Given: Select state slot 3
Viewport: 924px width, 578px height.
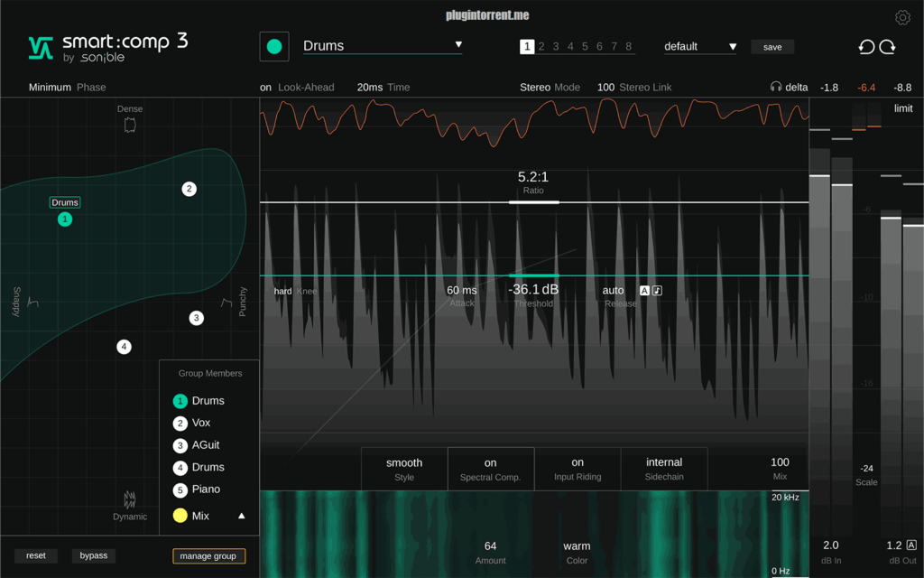Looking at the screenshot, I should tap(556, 47).
